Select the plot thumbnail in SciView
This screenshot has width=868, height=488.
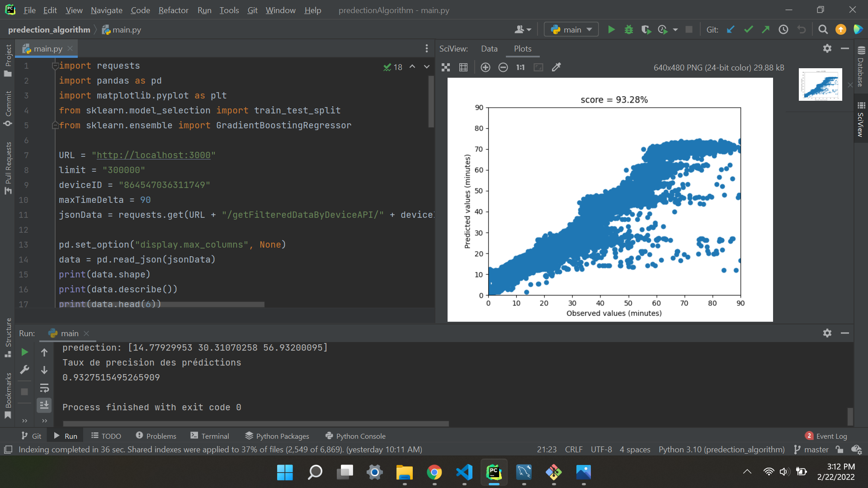821,84
